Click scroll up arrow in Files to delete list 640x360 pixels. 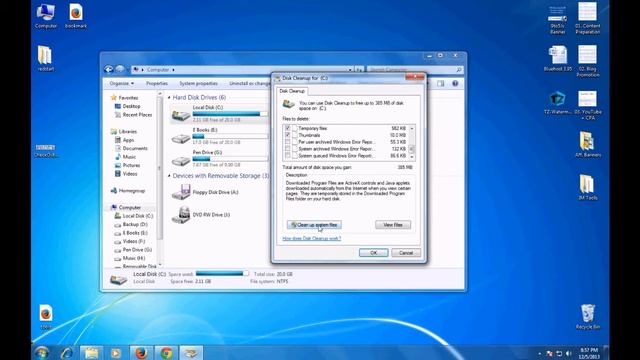click(x=412, y=128)
